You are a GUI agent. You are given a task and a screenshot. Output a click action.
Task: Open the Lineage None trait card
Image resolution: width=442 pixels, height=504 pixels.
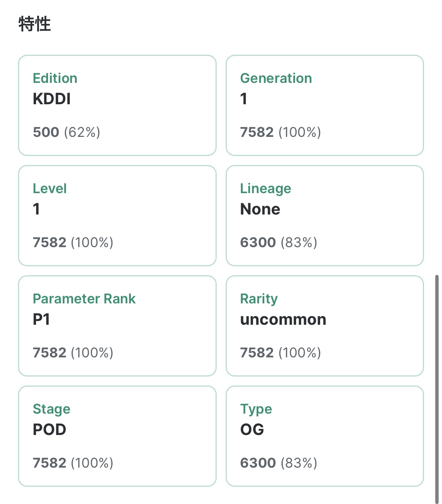point(325,216)
